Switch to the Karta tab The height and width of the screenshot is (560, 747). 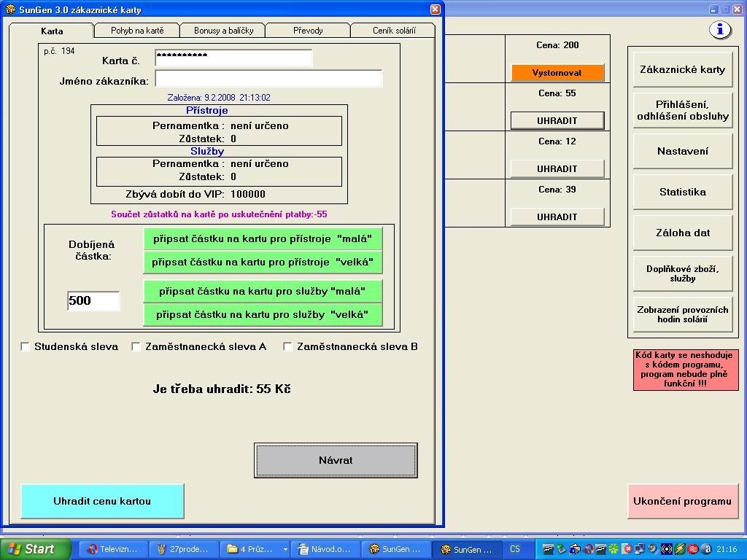52,31
